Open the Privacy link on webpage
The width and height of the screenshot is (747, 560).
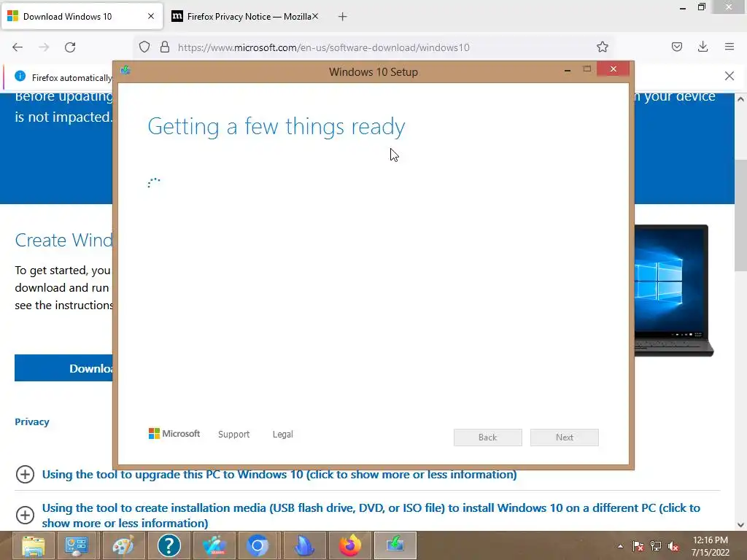coord(32,422)
